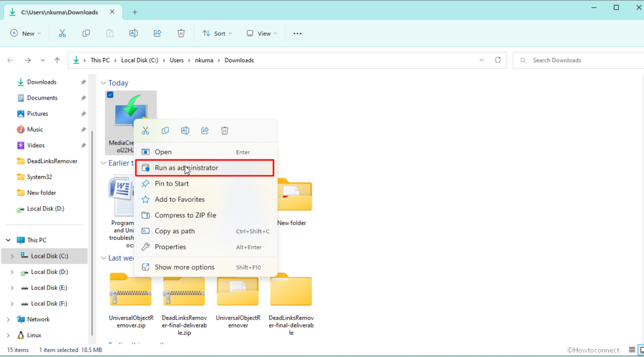
Task: Click the Delete trash icon in the context menu
Action: tap(224, 130)
